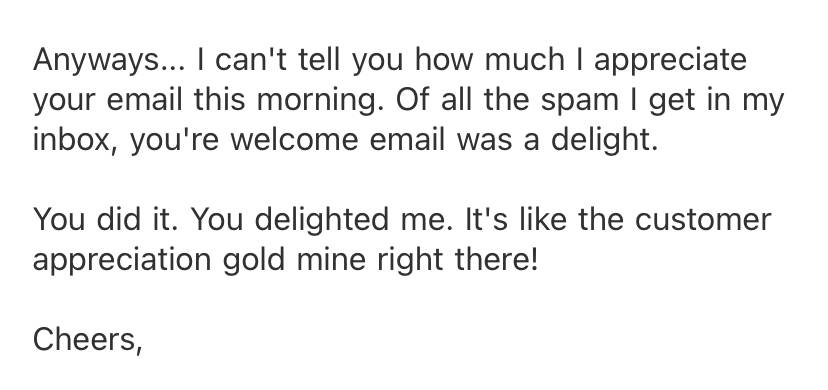
Task: Click the word "inbox," starting the third line
Action: 76,142
